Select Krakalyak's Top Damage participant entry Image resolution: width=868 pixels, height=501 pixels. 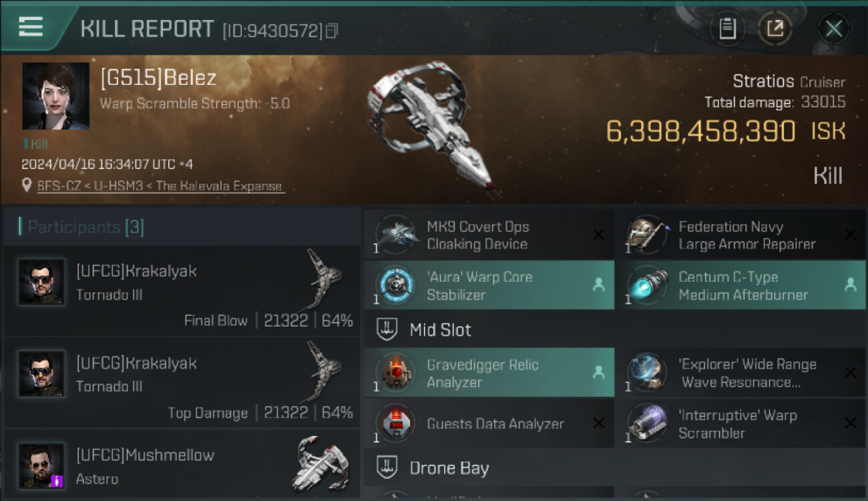182,383
